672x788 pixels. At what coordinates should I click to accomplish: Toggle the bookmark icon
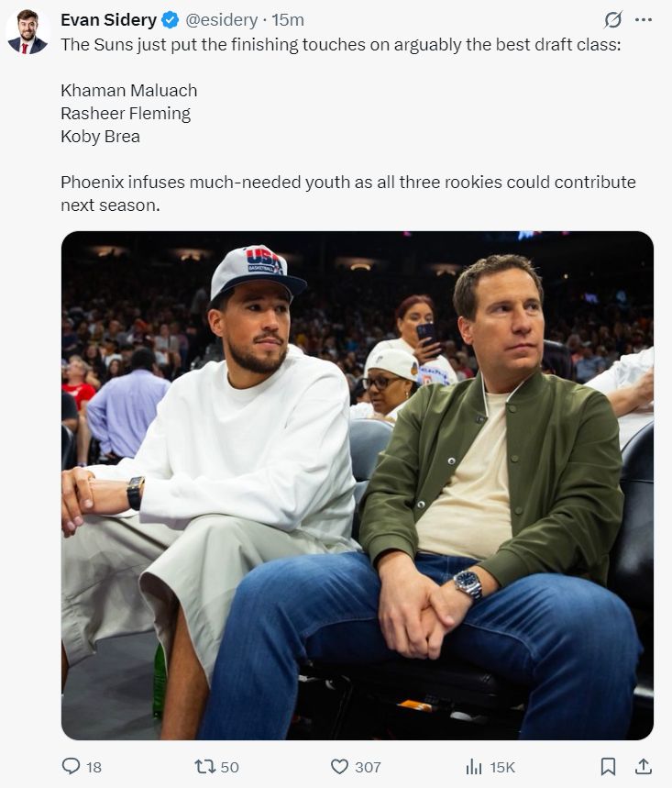tap(608, 766)
